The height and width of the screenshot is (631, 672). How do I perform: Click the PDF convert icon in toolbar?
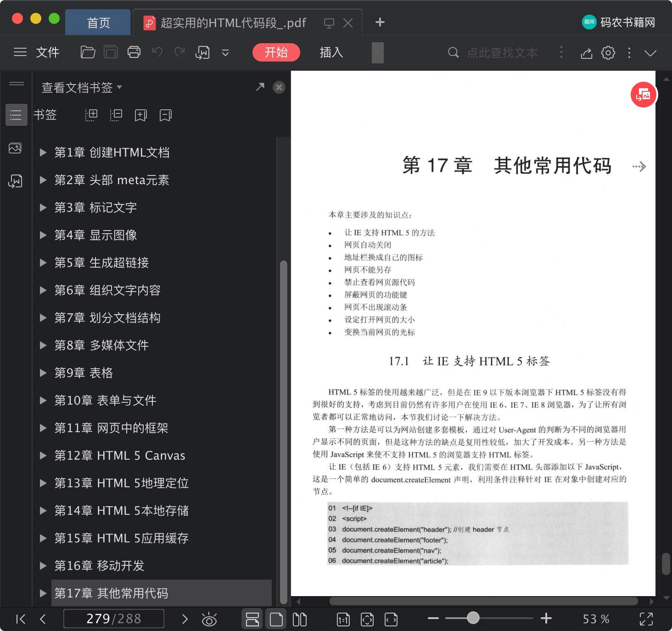coord(202,53)
